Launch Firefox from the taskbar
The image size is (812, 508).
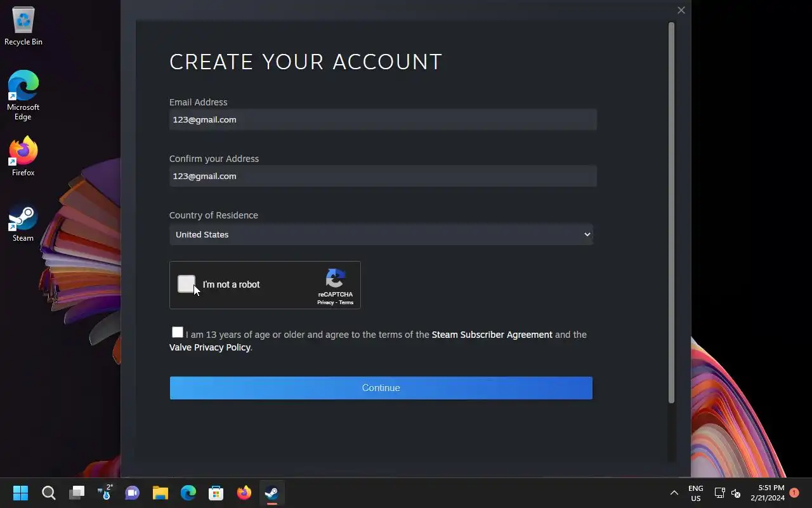pos(244,493)
